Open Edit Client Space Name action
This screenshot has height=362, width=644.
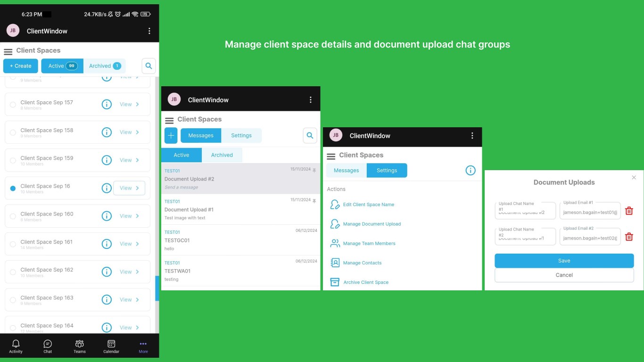(362, 205)
